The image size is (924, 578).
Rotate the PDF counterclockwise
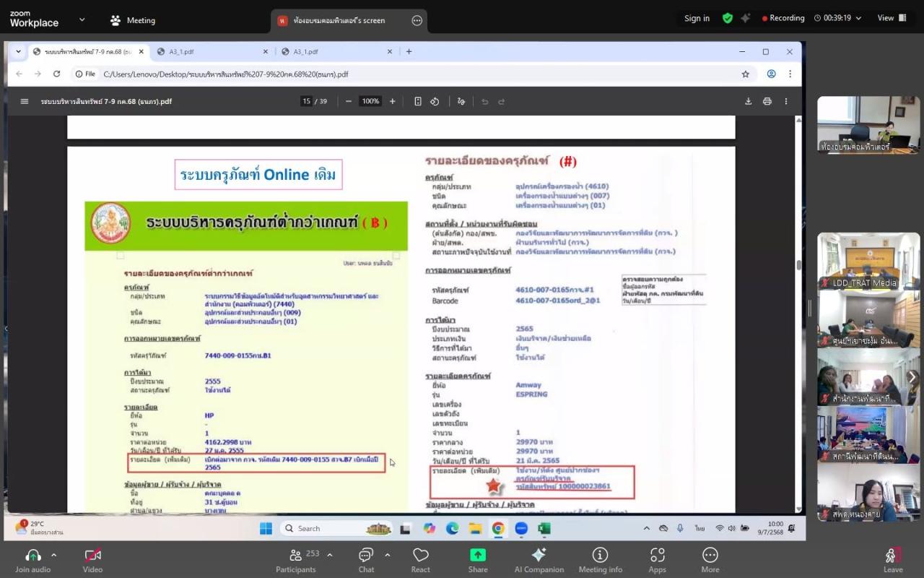click(x=435, y=101)
